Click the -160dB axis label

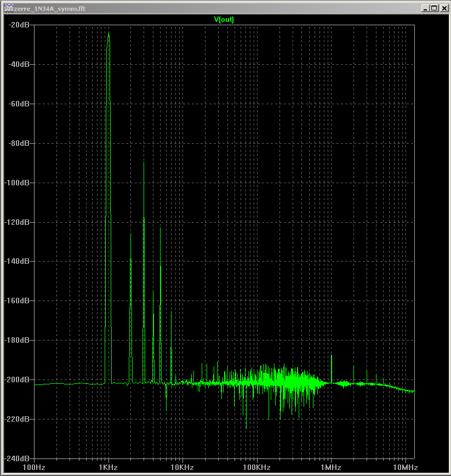17,301
